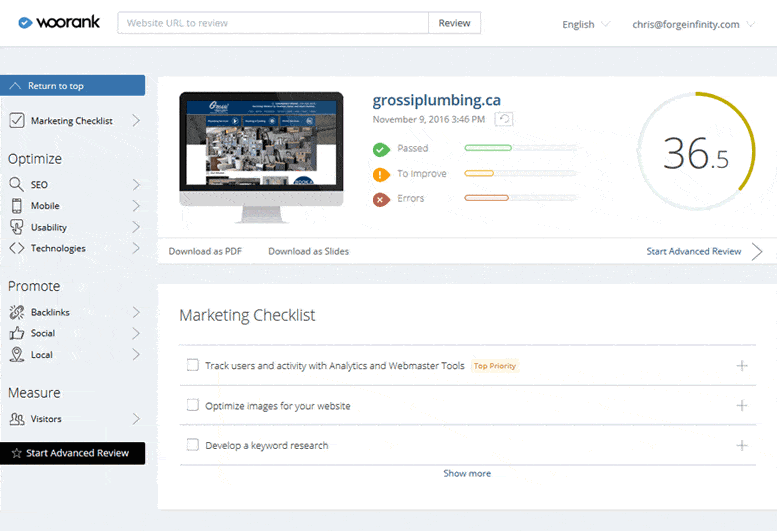This screenshot has width=777, height=531.
Task: Open the Visitors section under Measure
Action: [x=46, y=419]
